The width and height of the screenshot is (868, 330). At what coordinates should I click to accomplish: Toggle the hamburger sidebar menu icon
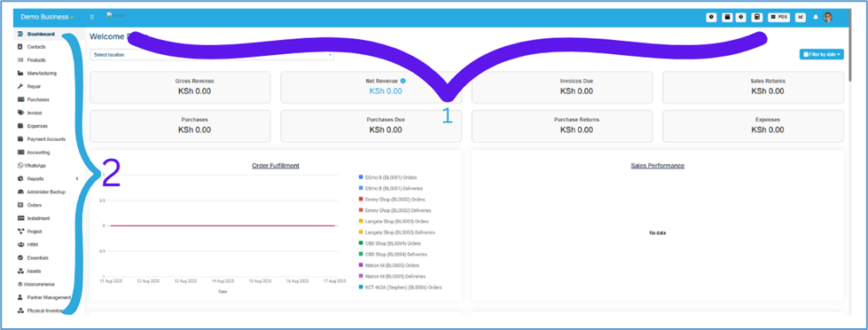(x=92, y=17)
